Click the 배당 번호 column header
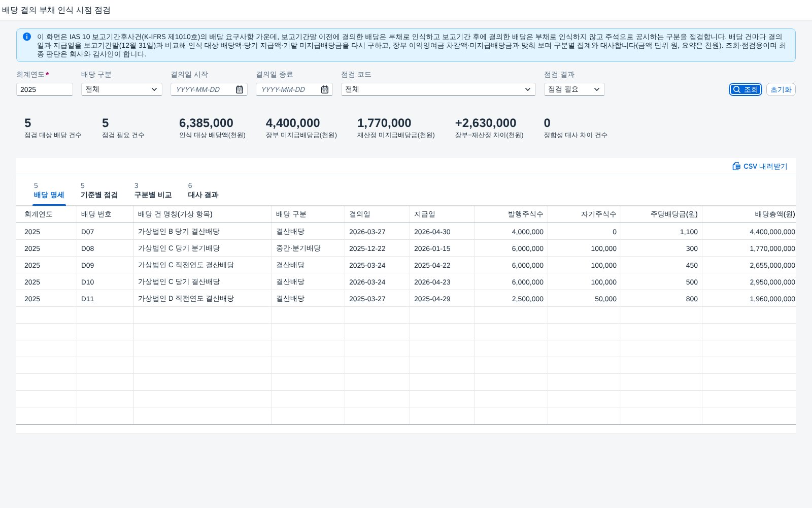 click(105, 214)
